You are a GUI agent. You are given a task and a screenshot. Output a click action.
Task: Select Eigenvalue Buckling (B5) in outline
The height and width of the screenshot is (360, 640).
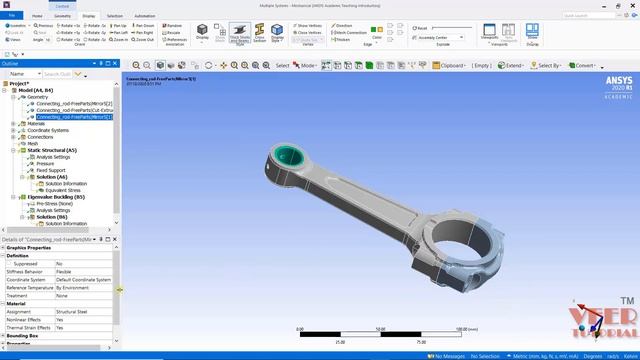pos(56,197)
